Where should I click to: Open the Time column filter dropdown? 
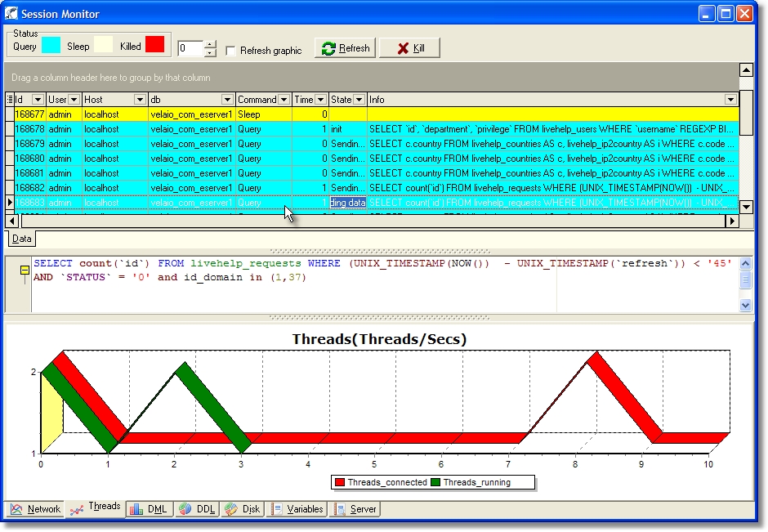coord(321,100)
